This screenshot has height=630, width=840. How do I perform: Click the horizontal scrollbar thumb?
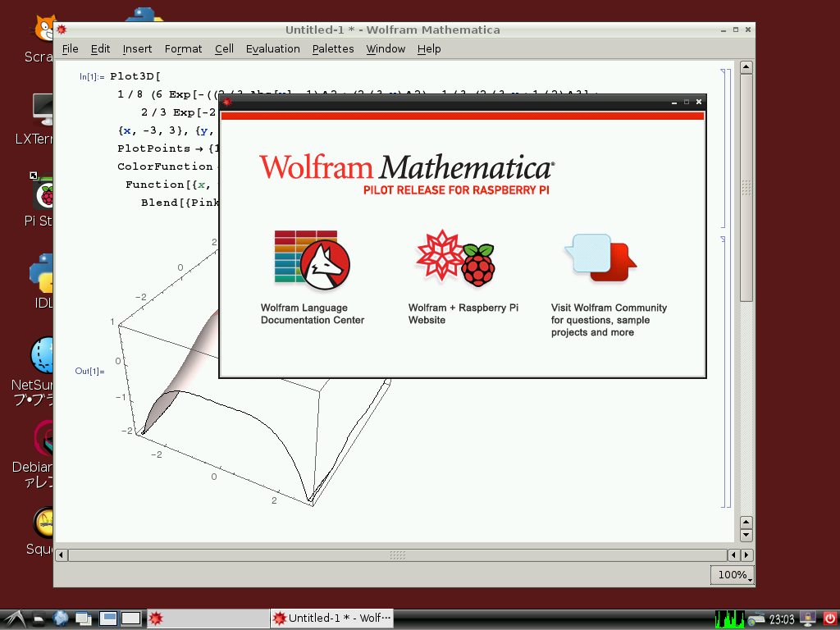click(398, 555)
